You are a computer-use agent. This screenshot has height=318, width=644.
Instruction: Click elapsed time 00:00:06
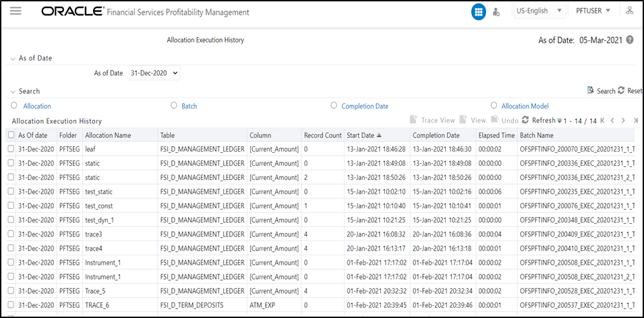[490, 191]
